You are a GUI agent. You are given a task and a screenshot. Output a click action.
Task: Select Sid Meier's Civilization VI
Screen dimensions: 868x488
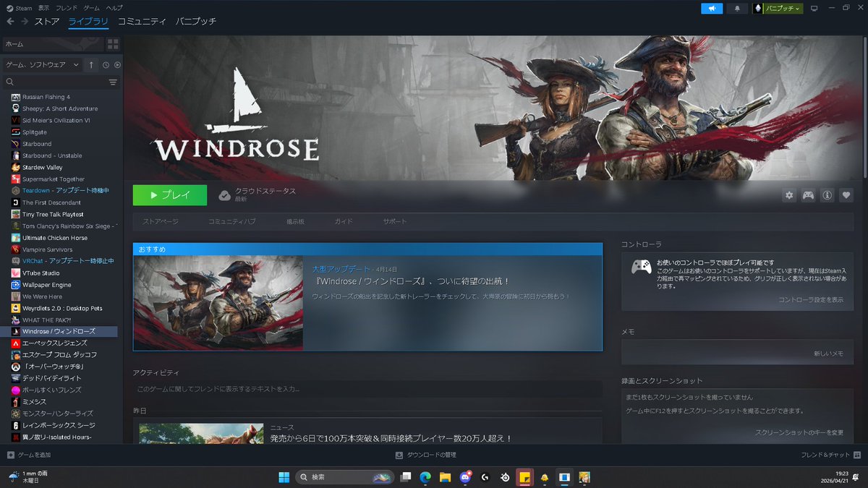click(56, 120)
